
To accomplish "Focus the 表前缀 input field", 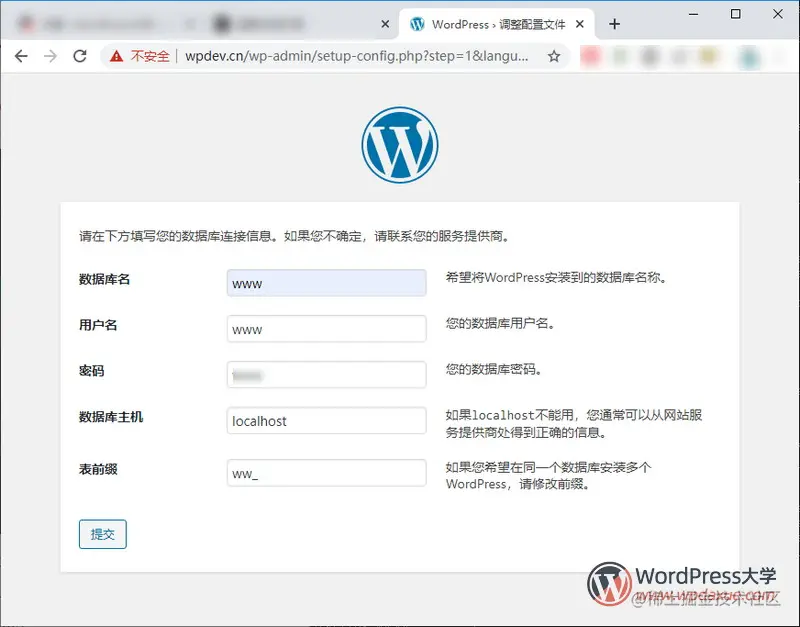I will 327,473.
